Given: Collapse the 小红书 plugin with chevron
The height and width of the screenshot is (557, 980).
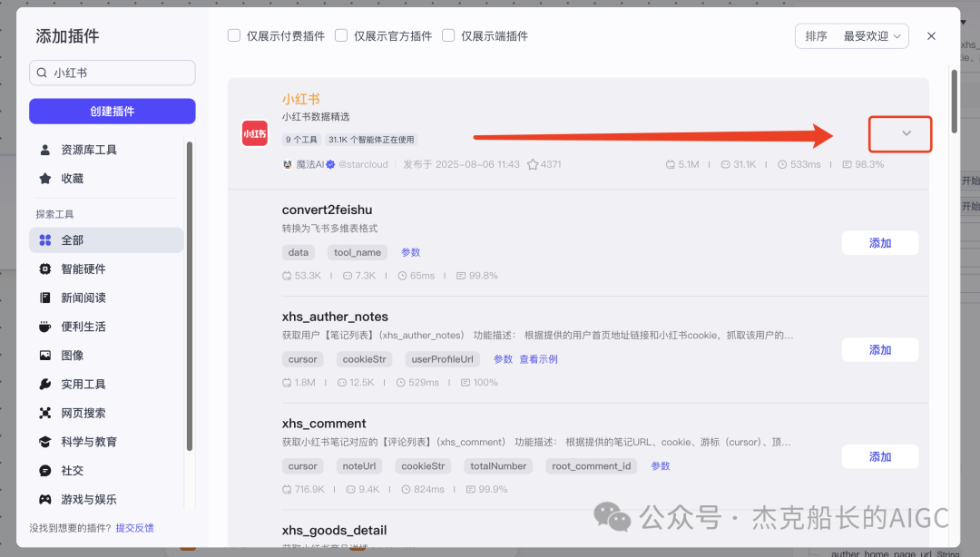Looking at the screenshot, I should 906,133.
